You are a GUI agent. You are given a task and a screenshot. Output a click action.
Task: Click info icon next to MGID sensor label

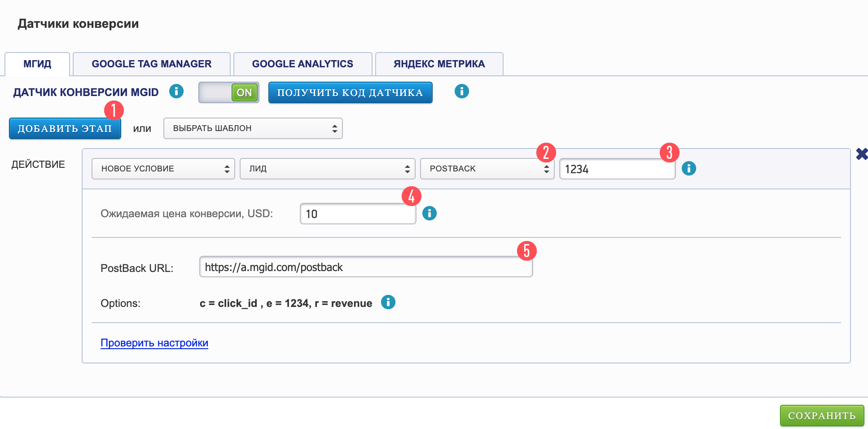(176, 92)
